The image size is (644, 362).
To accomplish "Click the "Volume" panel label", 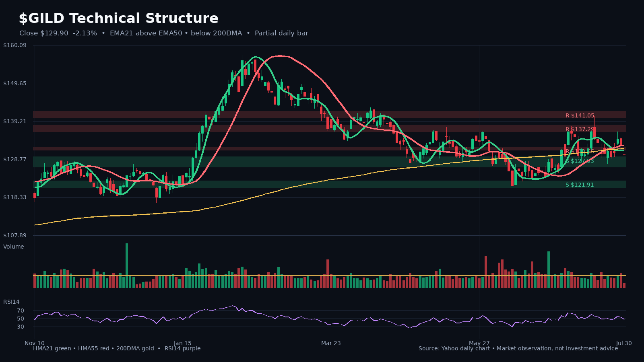I will click(x=14, y=247).
